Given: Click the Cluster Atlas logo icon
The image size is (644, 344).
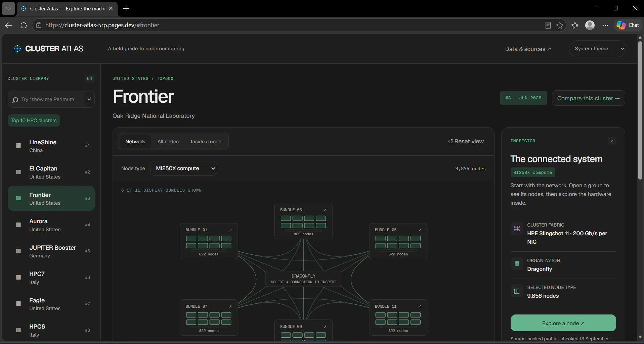Looking at the screenshot, I should tap(17, 49).
